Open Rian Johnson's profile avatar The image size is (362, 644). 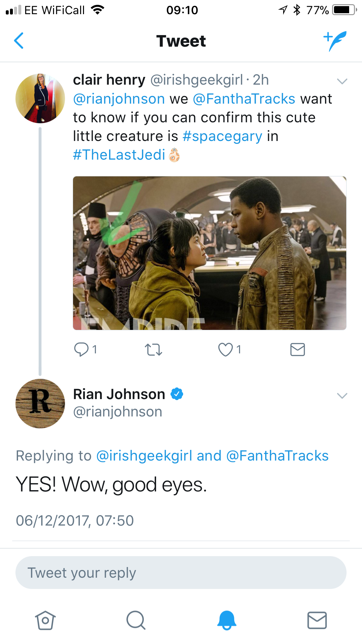pyautogui.click(x=40, y=404)
